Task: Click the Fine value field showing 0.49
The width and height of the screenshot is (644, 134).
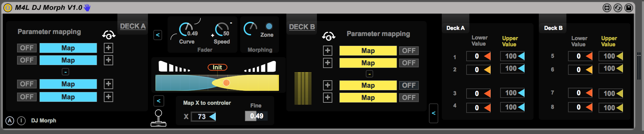Action: click(257, 116)
